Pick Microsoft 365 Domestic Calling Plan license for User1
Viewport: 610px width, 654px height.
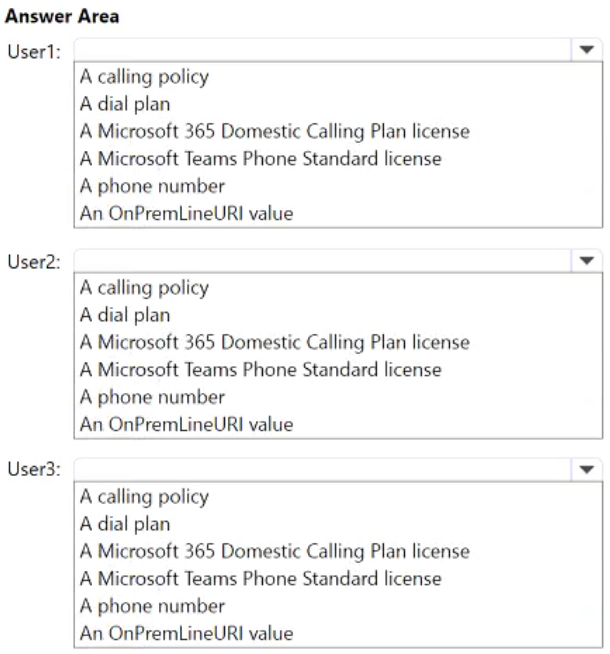(x=275, y=132)
